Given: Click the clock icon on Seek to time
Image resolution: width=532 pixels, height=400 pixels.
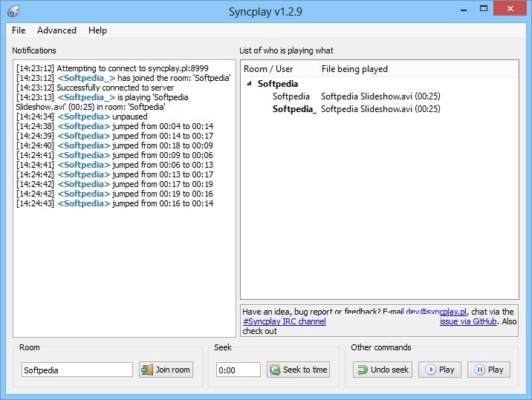Looking at the screenshot, I should point(275,370).
